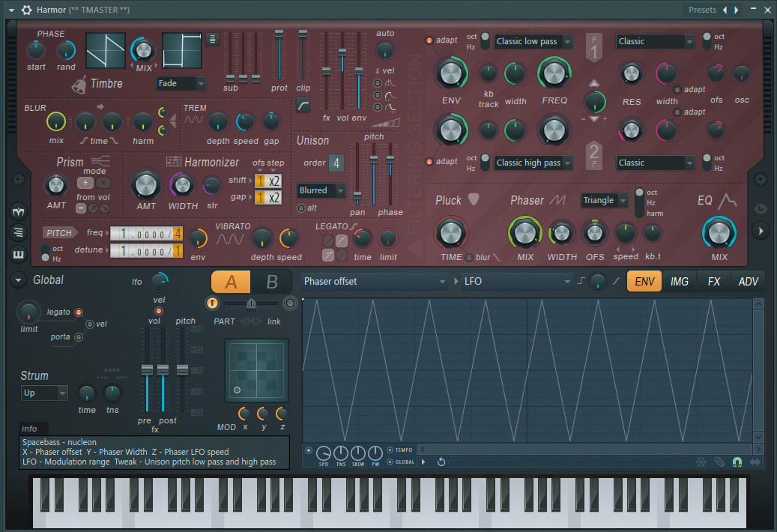
Task: Open LFO articulation part dropdown
Action: tap(518, 281)
